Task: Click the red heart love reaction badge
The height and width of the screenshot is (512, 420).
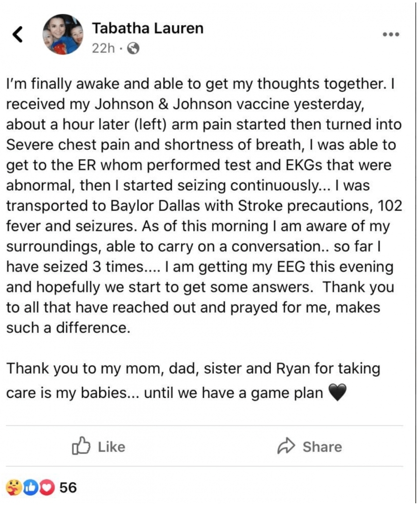Action: (x=47, y=487)
